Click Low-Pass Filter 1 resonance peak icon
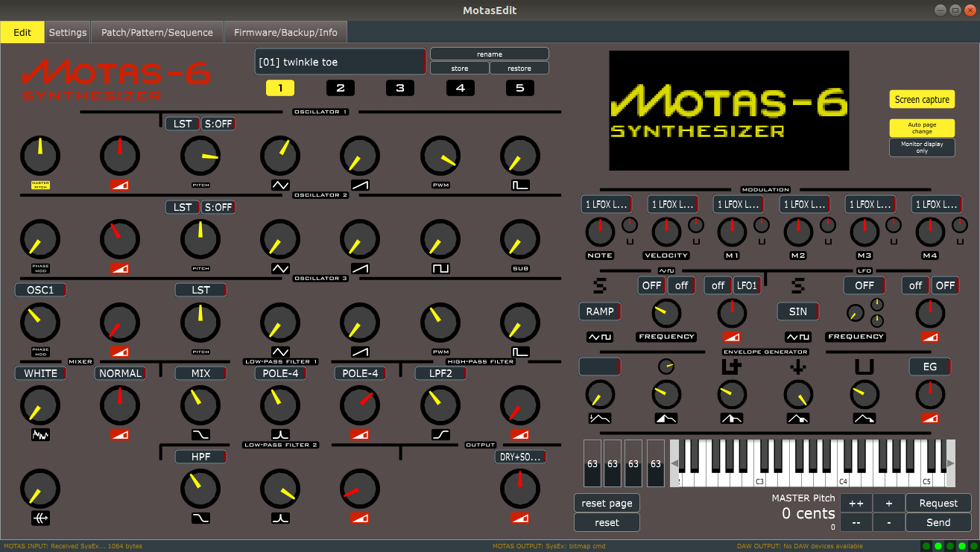 coord(280,434)
